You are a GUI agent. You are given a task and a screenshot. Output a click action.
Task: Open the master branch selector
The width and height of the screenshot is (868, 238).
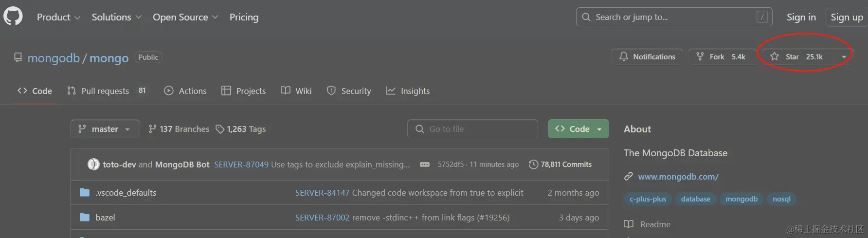tap(105, 129)
